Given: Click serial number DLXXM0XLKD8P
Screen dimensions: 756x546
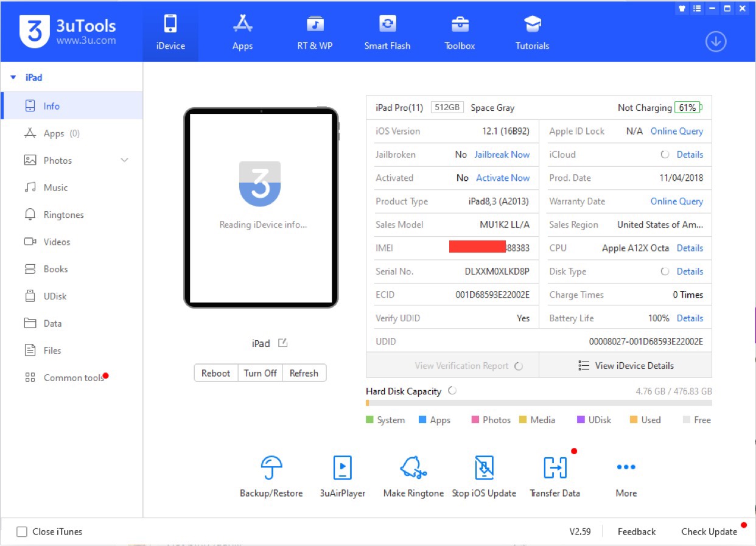Looking at the screenshot, I should coord(497,271).
